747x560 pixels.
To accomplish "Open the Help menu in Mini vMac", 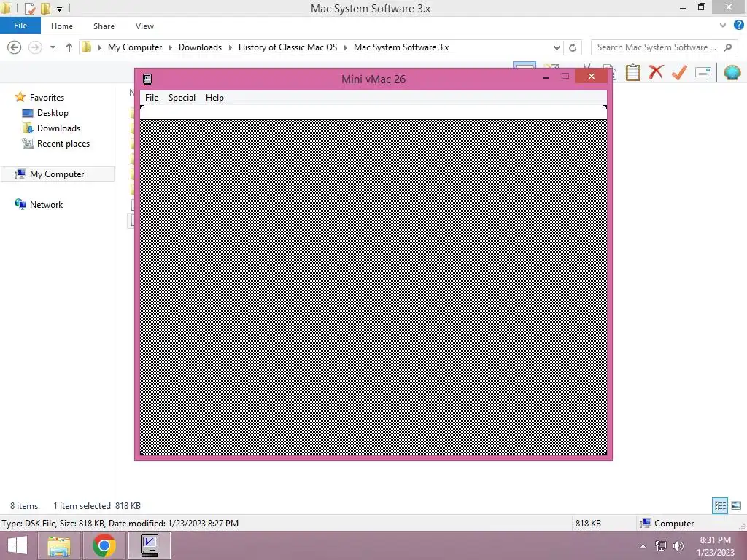I will [x=214, y=98].
